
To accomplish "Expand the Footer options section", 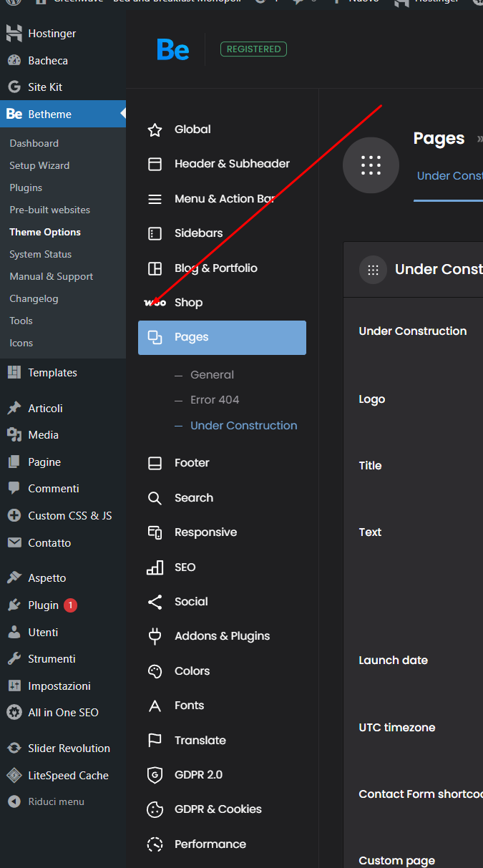I will (192, 463).
